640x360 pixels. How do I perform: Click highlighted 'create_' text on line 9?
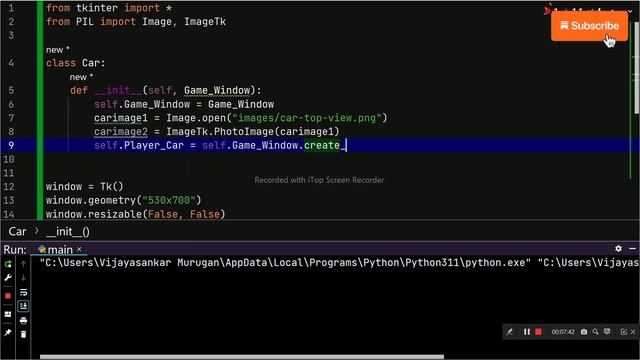pos(325,145)
